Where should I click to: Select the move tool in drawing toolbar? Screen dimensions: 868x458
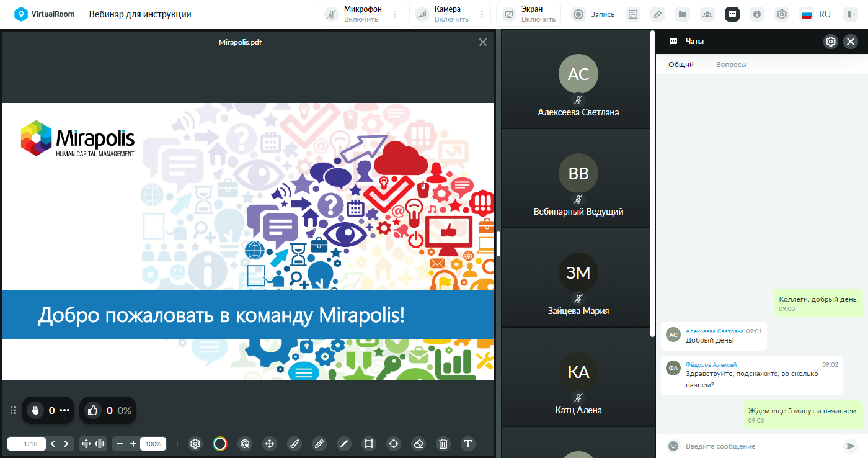pos(270,444)
